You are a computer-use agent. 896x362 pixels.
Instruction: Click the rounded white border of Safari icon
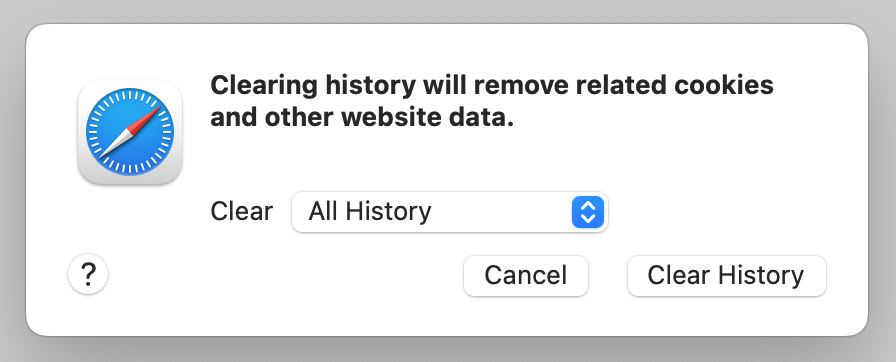pyautogui.click(x=130, y=179)
